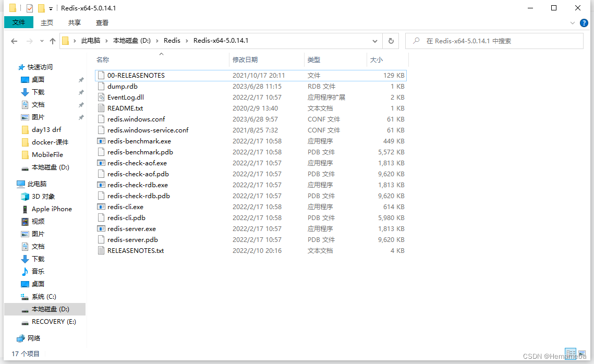This screenshot has height=364, width=594.
Task: Click the new folder icon in the title bar
Action: click(x=41, y=8)
